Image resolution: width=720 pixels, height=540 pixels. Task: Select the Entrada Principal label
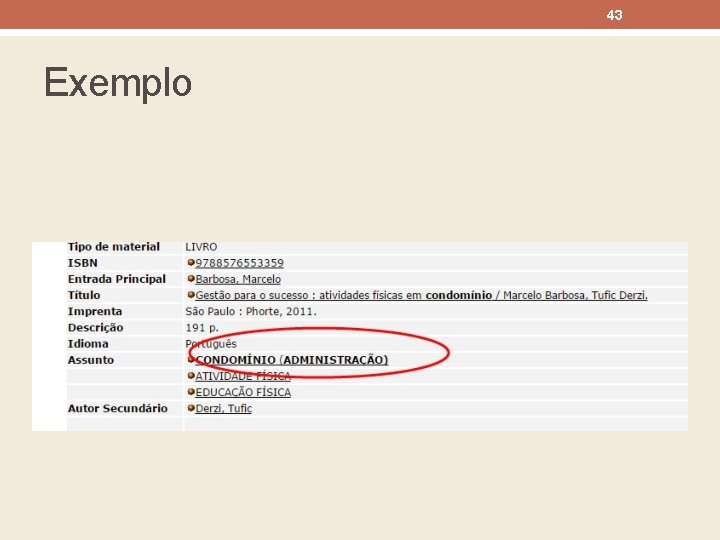point(117,279)
